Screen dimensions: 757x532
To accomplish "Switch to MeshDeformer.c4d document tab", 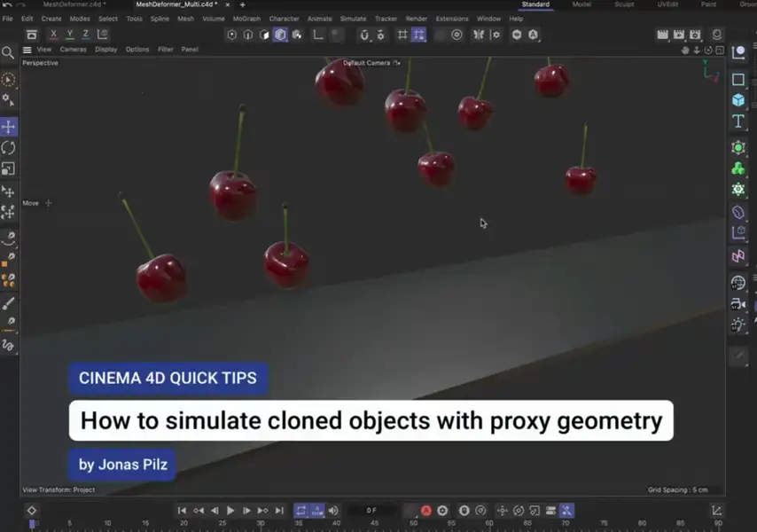I will [x=74, y=4].
